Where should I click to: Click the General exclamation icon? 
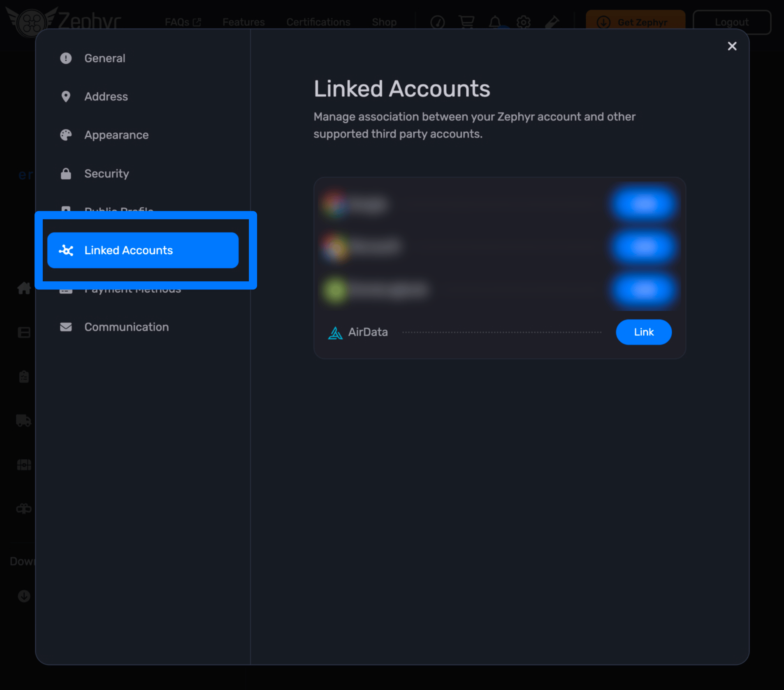[66, 58]
